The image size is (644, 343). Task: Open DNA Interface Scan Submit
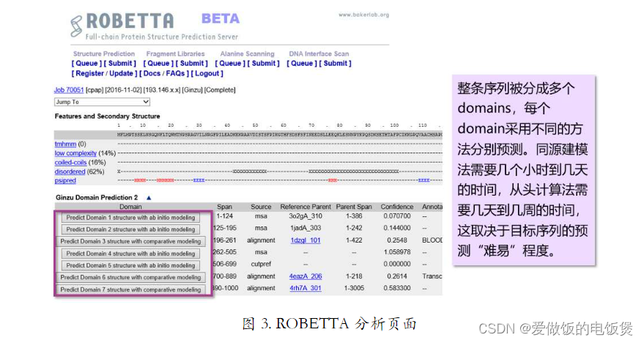pos(336,63)
